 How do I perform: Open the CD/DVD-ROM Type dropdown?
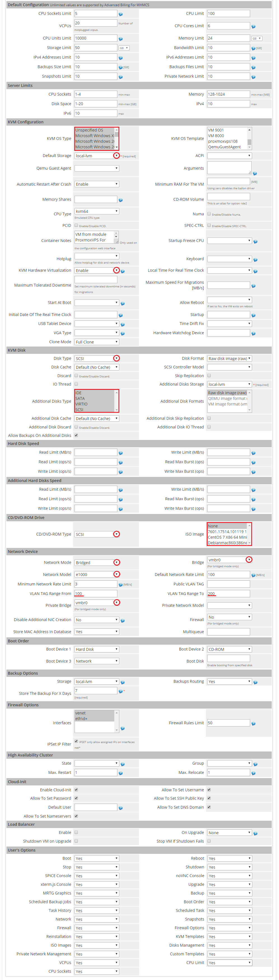tap(97, 534)
